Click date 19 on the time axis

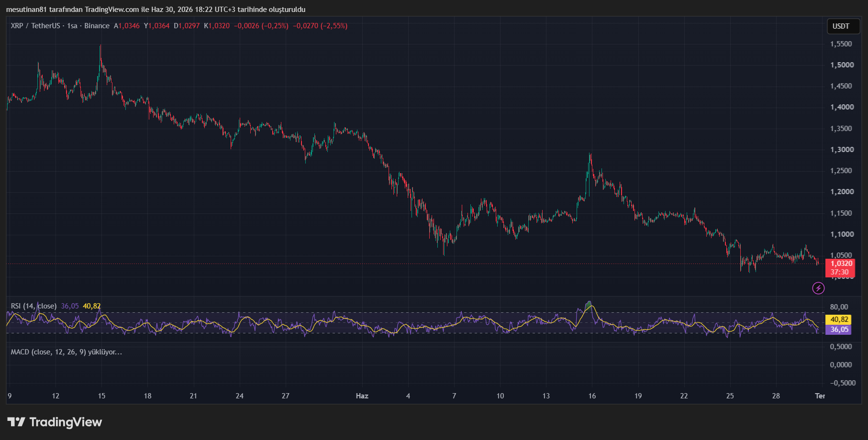[638, 396]
